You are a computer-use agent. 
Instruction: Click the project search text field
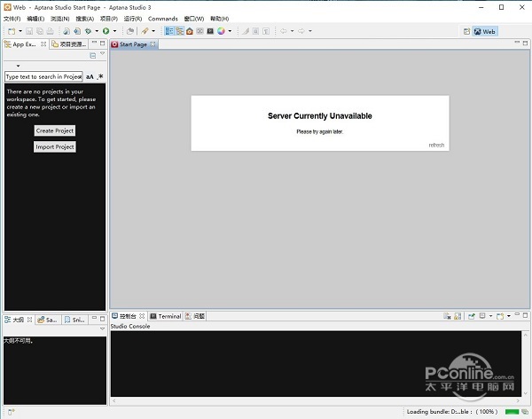(x=43, y=77)
